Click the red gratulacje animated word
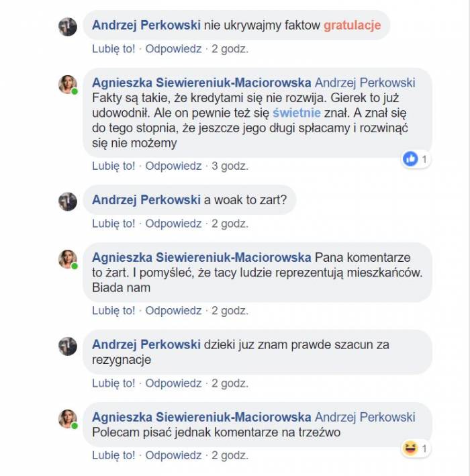The height and width of the screenshot is (476, 470). [352, 26]
